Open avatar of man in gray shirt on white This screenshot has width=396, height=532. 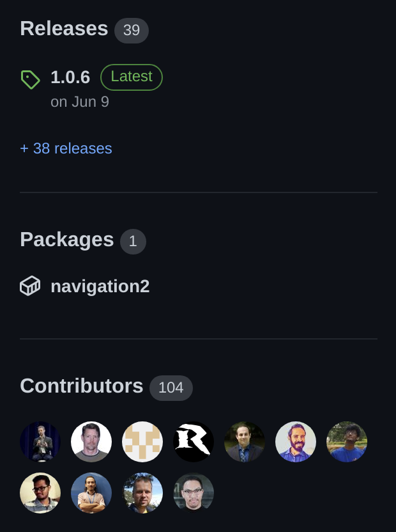click(91, 442)
